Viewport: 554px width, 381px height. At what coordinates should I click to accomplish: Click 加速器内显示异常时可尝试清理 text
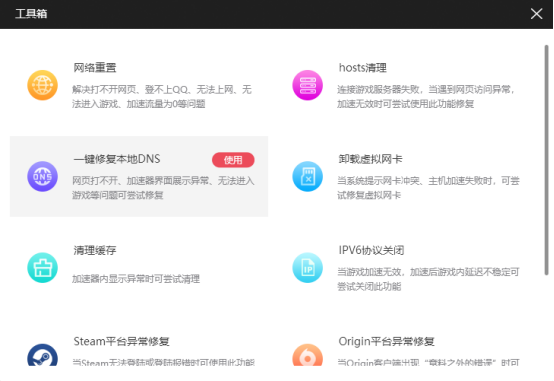point(136,279)
